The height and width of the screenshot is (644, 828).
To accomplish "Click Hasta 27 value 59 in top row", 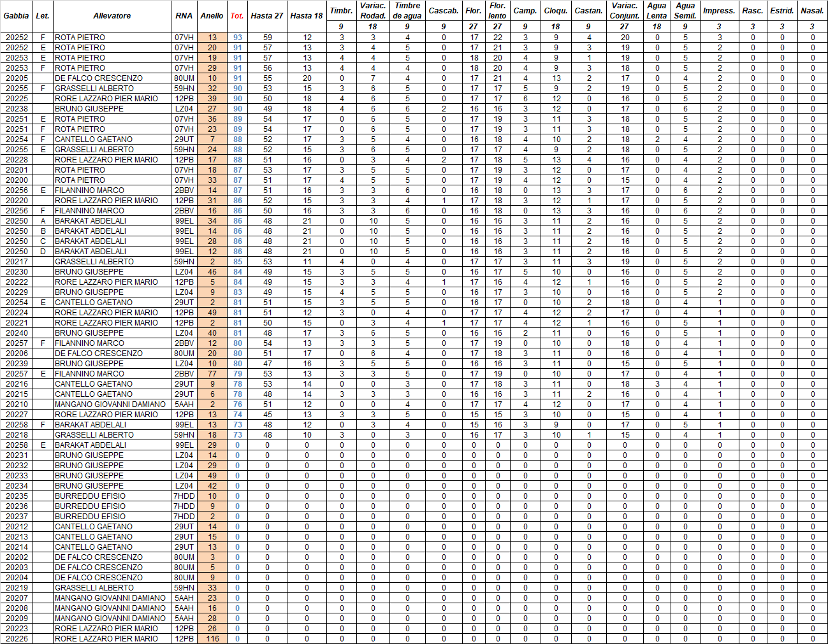I will (268, 38).
